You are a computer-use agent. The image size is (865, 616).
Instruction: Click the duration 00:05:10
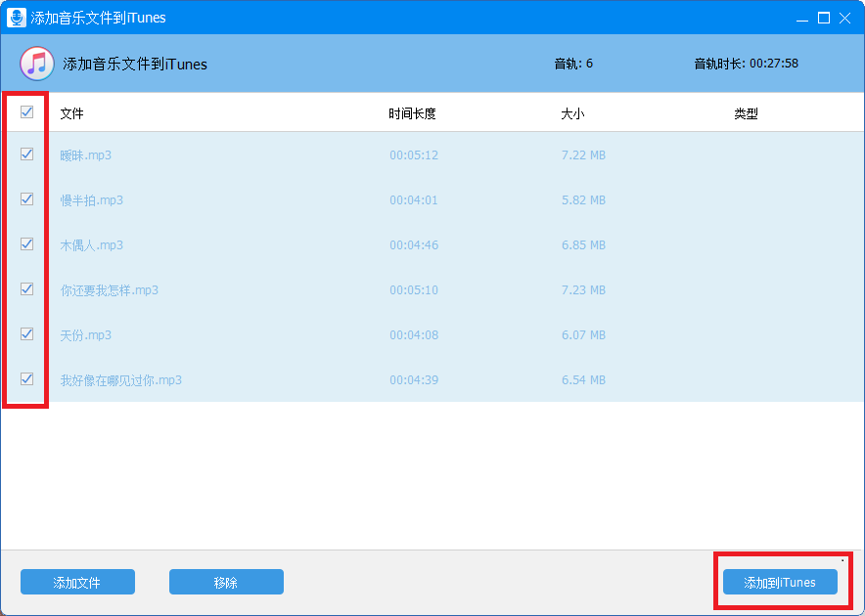click(x=414, y=290)
